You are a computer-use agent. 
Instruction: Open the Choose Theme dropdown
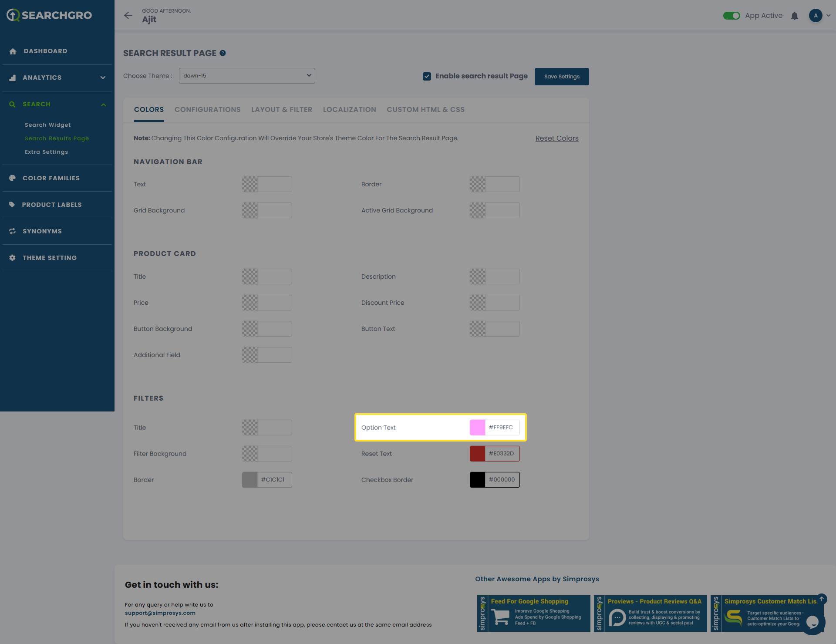247,76
